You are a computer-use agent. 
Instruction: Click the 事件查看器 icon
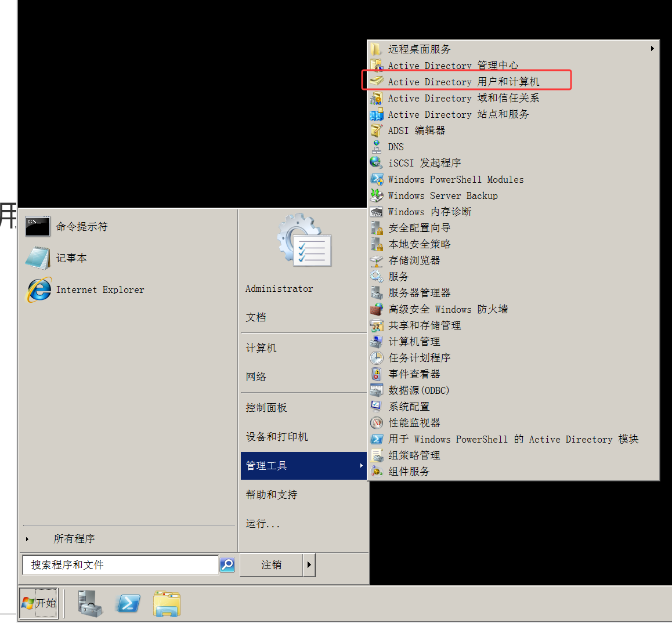pos(377,374)
